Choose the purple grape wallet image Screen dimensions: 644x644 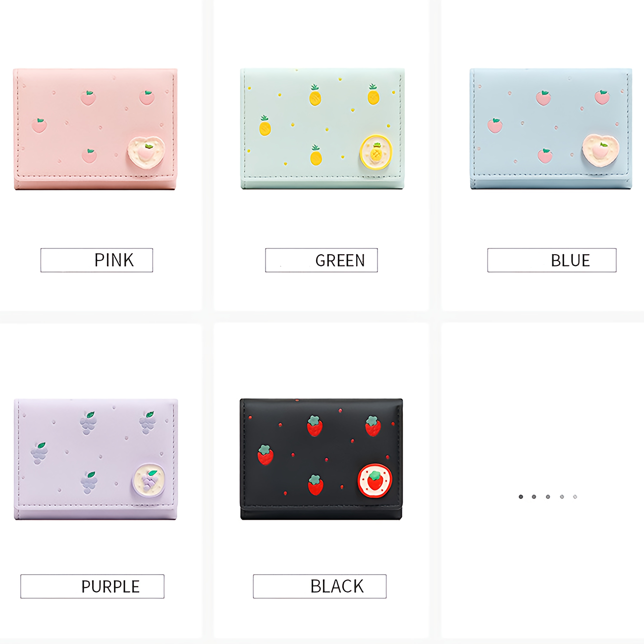[96, 459]
